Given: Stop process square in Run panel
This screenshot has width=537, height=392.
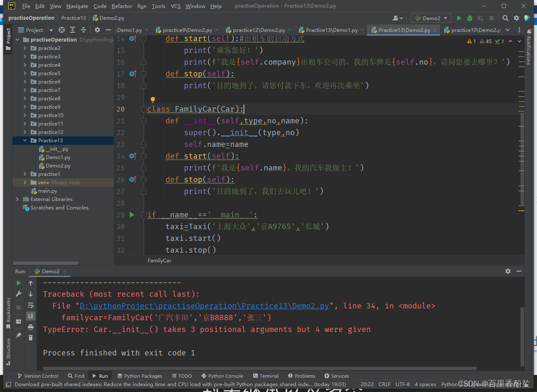Looking at the screenshot, I should (x=18, y=308).
